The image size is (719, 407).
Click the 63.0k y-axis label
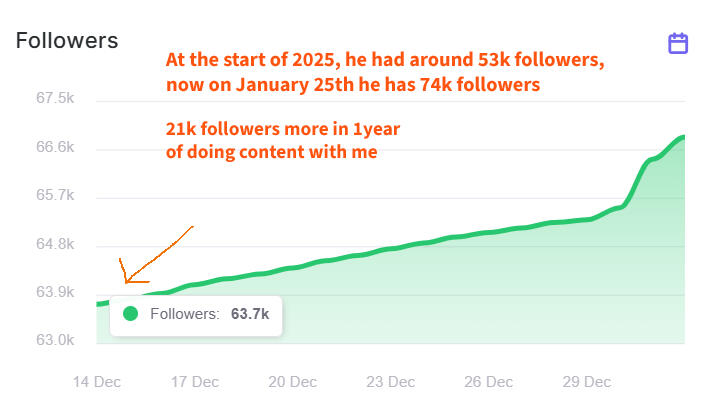[x=54, y=341]
